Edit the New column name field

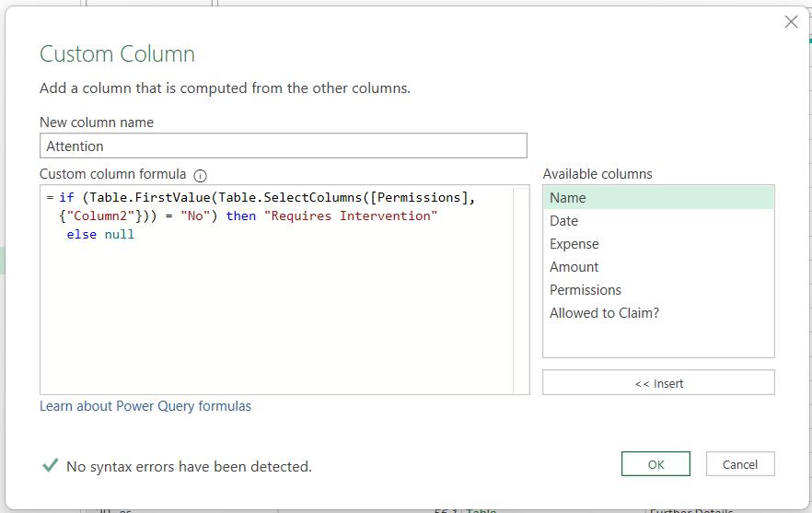(284, 146)
